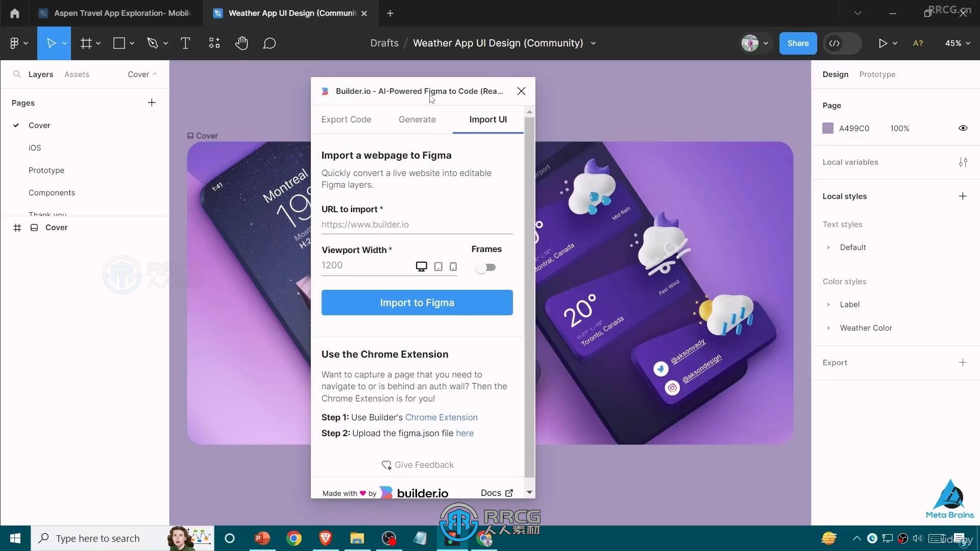Viewport: 980px width, 551px height.
Task: Select the iOS page
Action: click(35, 148)
